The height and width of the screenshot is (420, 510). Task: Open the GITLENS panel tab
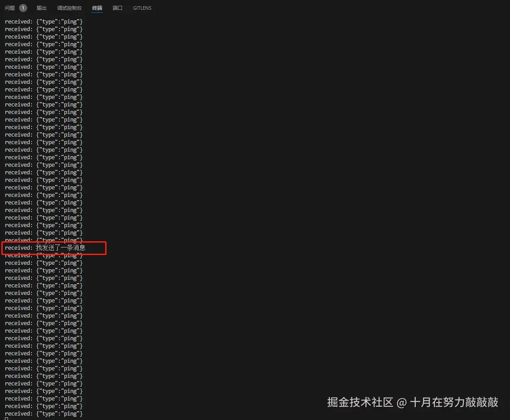point(142,8)
